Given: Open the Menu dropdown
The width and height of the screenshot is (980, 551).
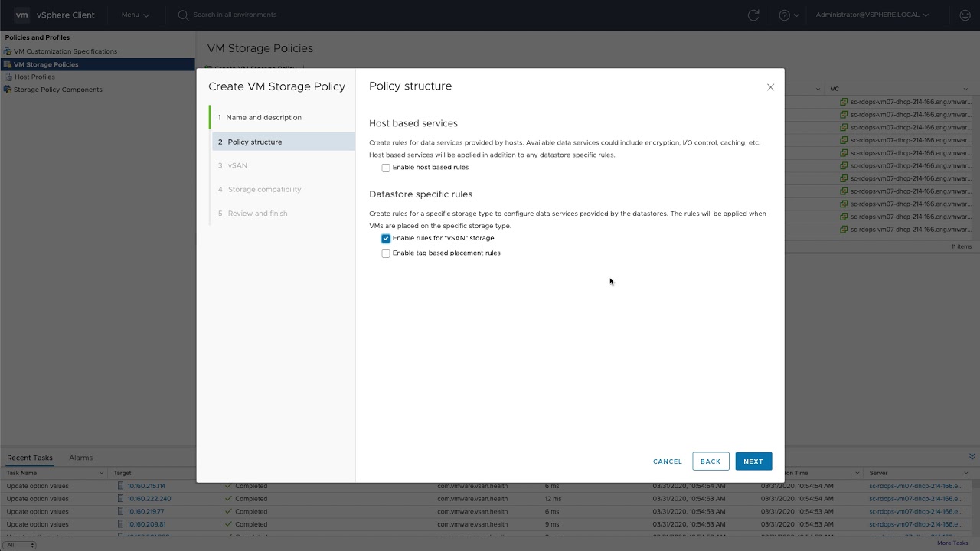Looking at the screenshot, I should click(x=135, y=15).
